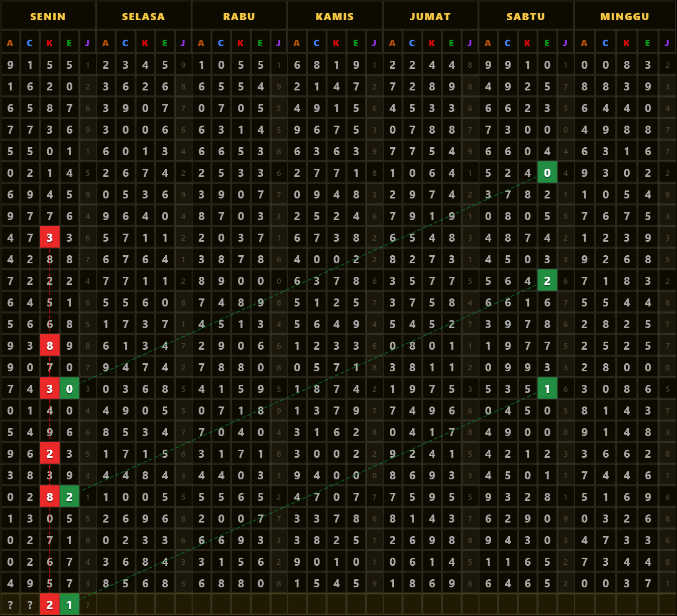Image resolution: width=677 pixels, height=616 pixels.
Task: Select the purple J column header under SENIN
Action: pos(87,43)
